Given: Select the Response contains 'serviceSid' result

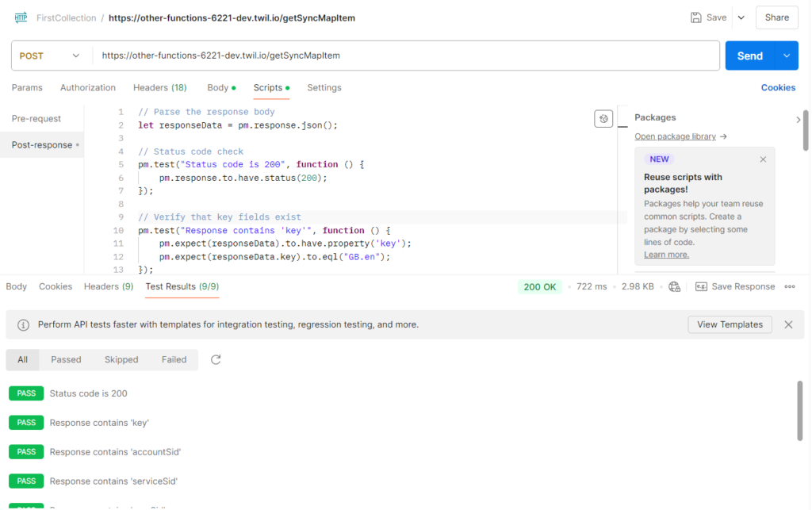Looking at the screenshot, I should pos(113,481).
